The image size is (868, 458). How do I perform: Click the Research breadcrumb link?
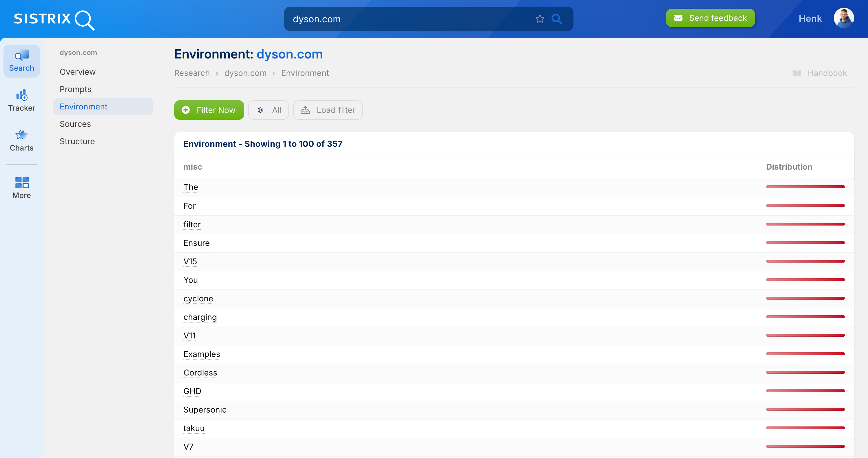pyautogui.click(x=192, y=73)
